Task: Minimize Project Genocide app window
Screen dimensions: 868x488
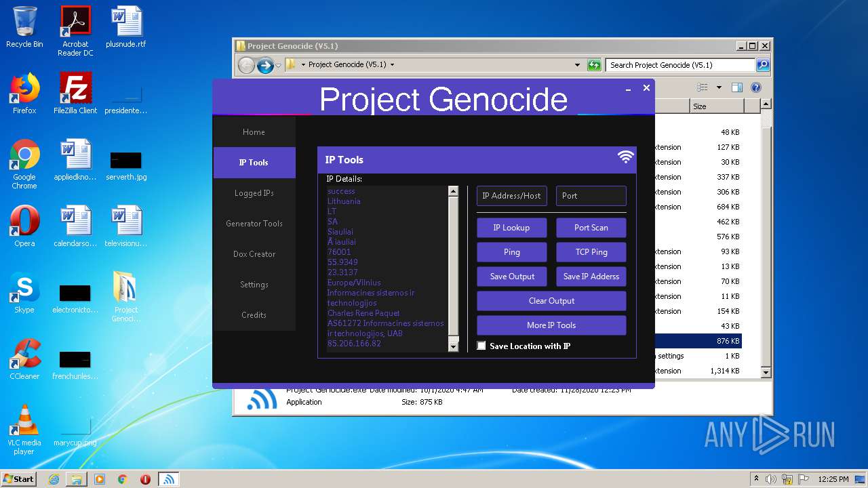Action: pos(629,89)
